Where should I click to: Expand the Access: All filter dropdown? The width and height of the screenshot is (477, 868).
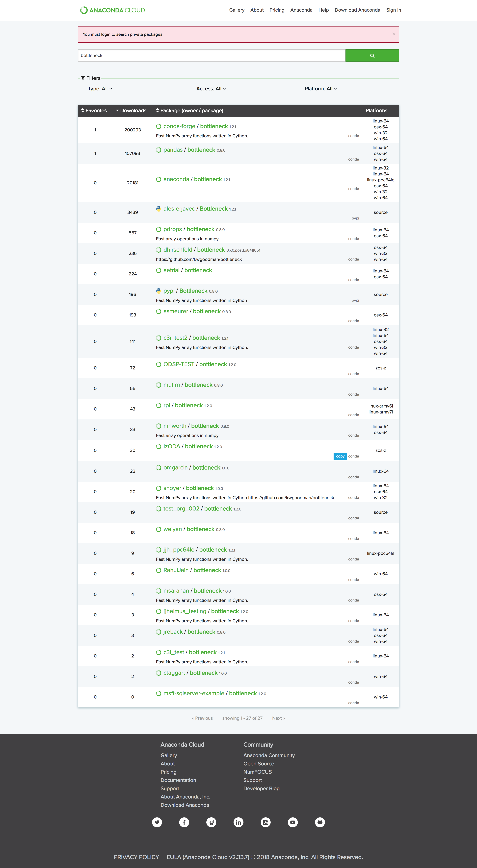tap(211, 89)
